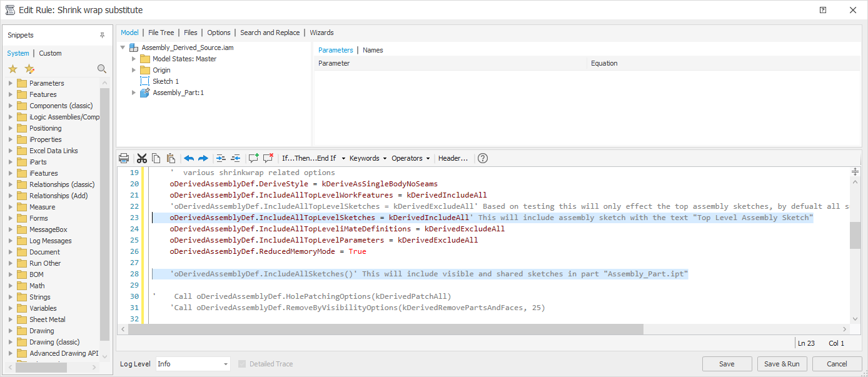Print the rule code
This screenshot has height=377, width=868.
pos(124,158)
